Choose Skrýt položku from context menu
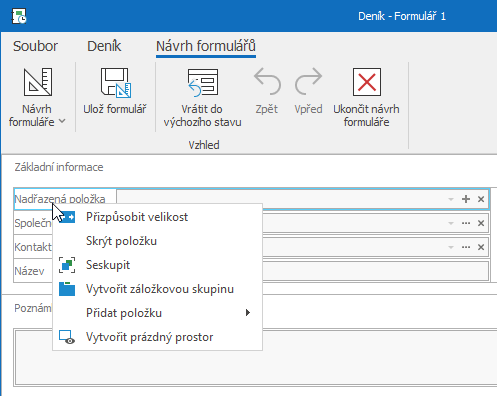Image resolution: width=497 pixels, height=396 pixels. (158, 241)
